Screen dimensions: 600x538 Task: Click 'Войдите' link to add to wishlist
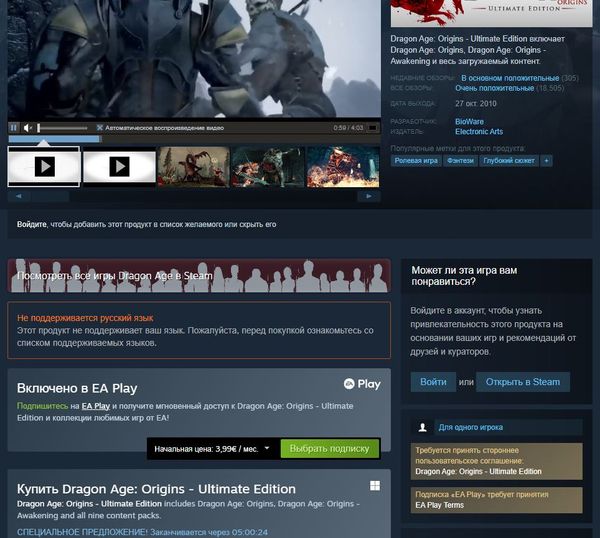coord(31,224)
